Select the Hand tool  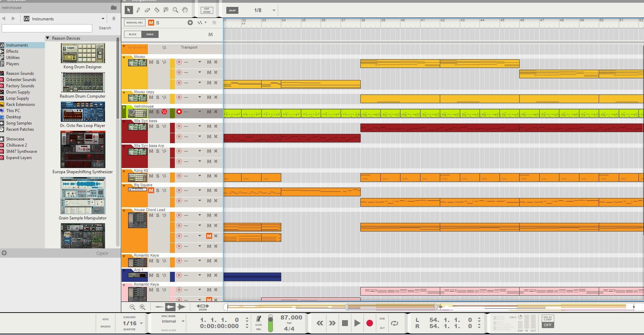[x=185, y=10]
